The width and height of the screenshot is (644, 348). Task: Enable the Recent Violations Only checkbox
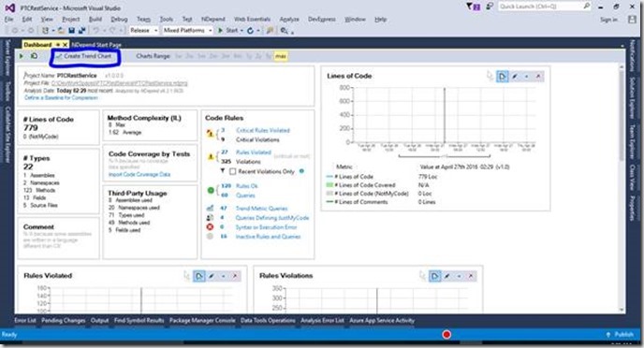point(233,171)
